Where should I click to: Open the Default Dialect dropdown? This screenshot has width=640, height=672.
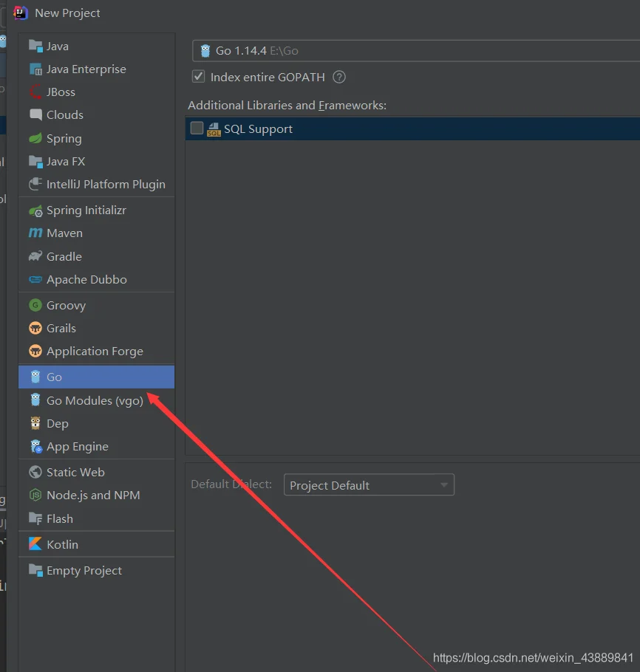pos(369,484)
